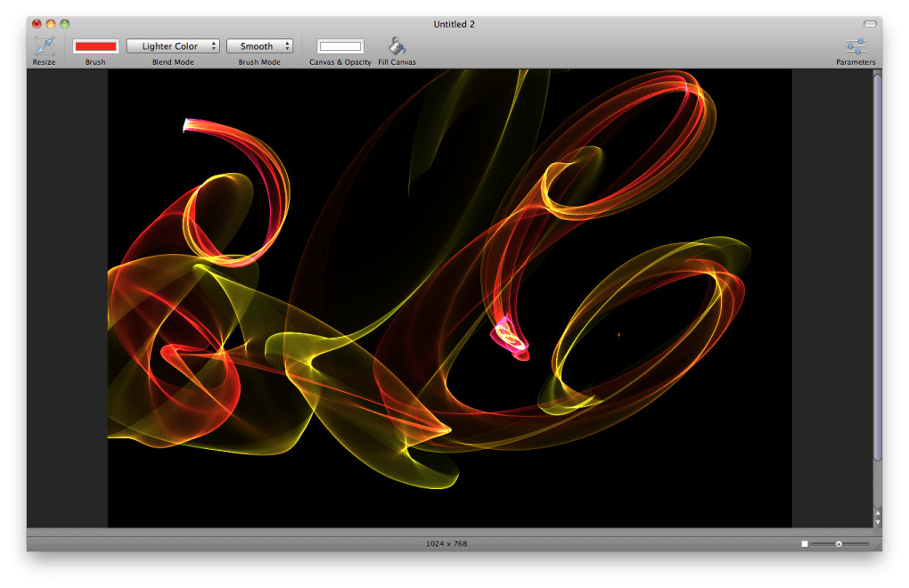Click the Fill Canvas paint bucket
This screenshot has width=909, height=588.
tap(397, 45)
